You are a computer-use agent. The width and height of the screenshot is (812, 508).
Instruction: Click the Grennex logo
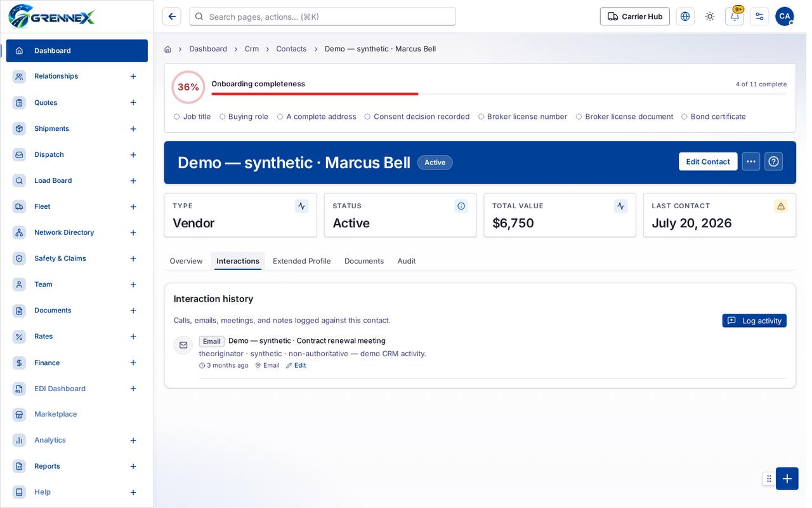(x=52, y=16)
